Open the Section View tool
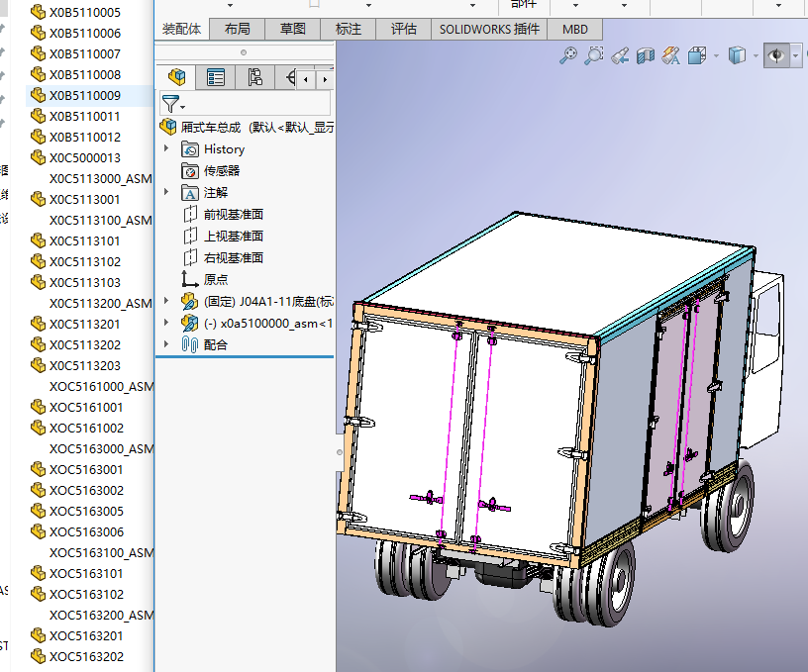This screenshot has height=672, width=808. [x=646, y=56]
